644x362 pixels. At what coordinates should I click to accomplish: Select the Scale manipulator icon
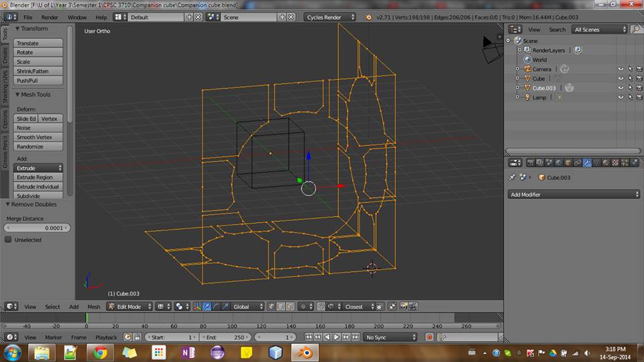226,306
